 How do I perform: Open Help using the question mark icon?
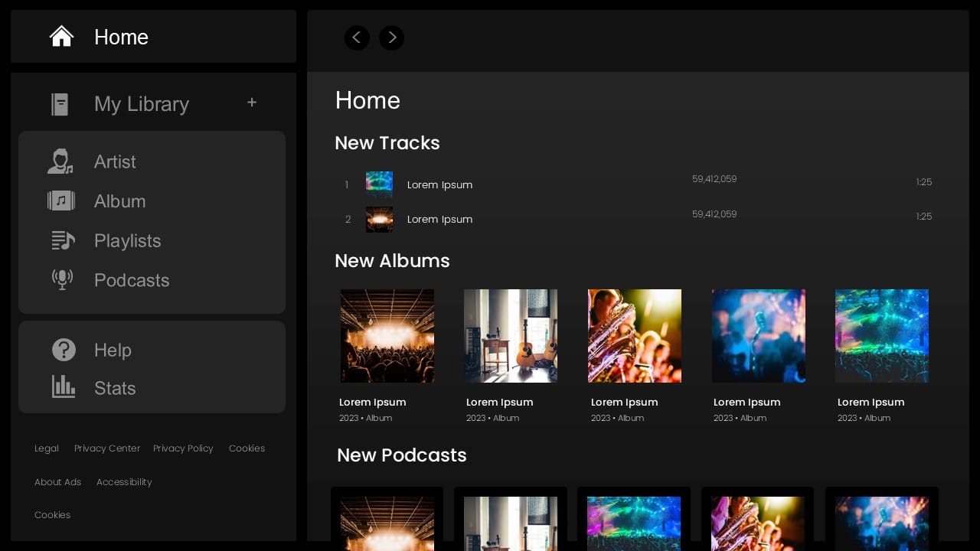coord(64,350)
